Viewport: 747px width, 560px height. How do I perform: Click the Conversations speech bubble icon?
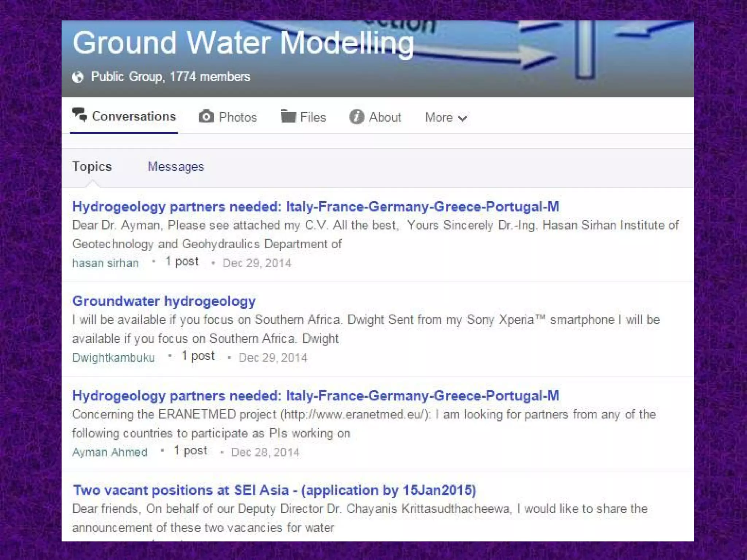[80, 115]
